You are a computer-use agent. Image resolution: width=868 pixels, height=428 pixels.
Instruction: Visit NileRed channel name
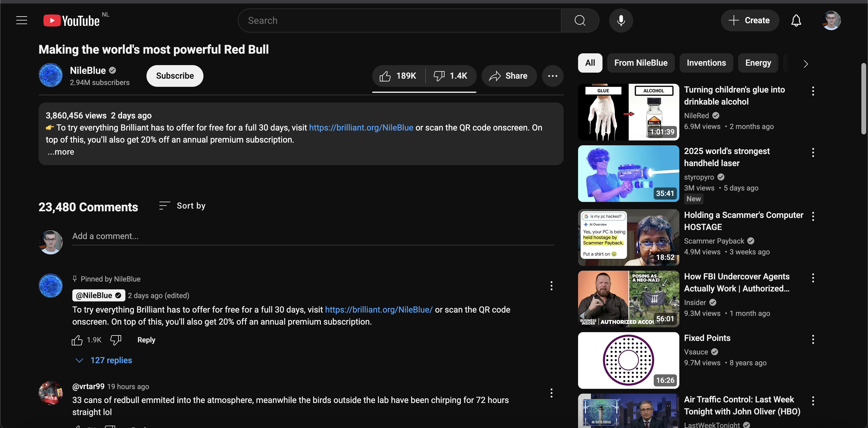click(697, 116)
